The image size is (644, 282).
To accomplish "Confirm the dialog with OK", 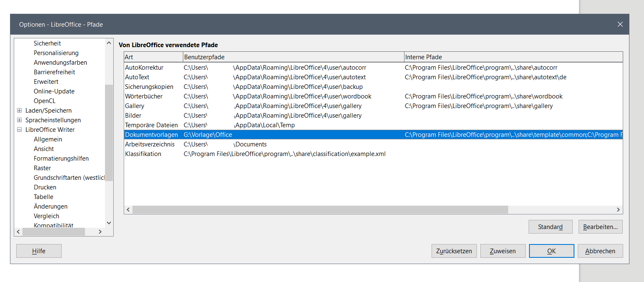I will (x=552, y=251).
